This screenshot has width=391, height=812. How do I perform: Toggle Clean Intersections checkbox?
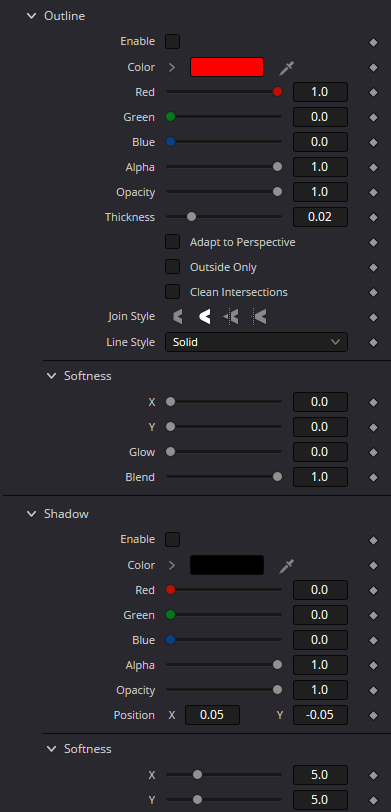(172, 292)
